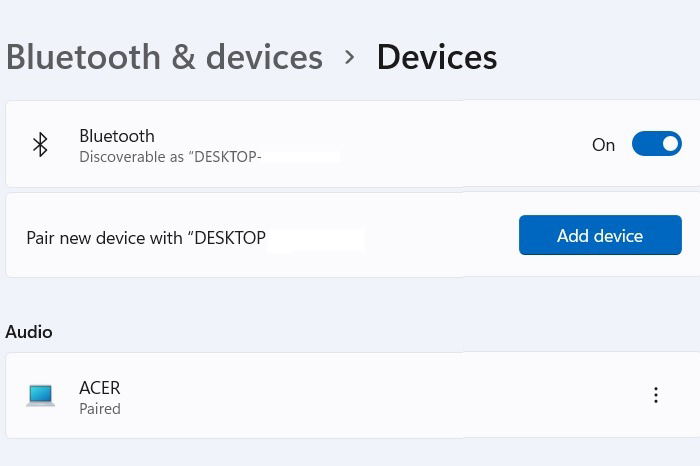The image size is (700, 466).
Task: Turn off the Bluetooth toggle switch
Action: [656, 144]
